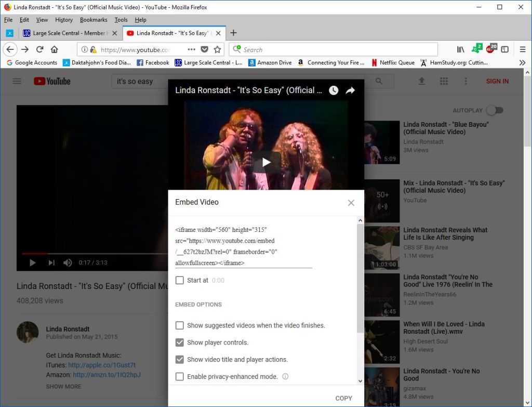532x407 pixels.
Task: Seek on the main video progress bar
Action: coord(95,253)
